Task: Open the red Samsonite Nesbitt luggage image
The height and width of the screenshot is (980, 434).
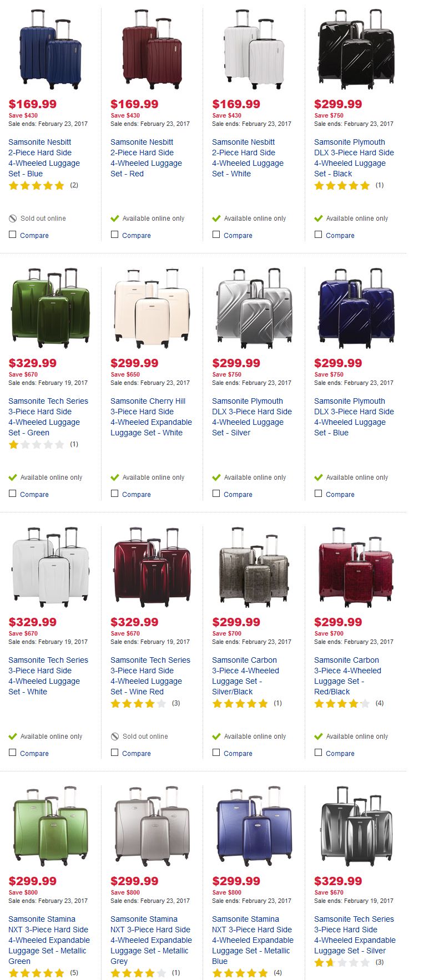Action: point(152,49)
